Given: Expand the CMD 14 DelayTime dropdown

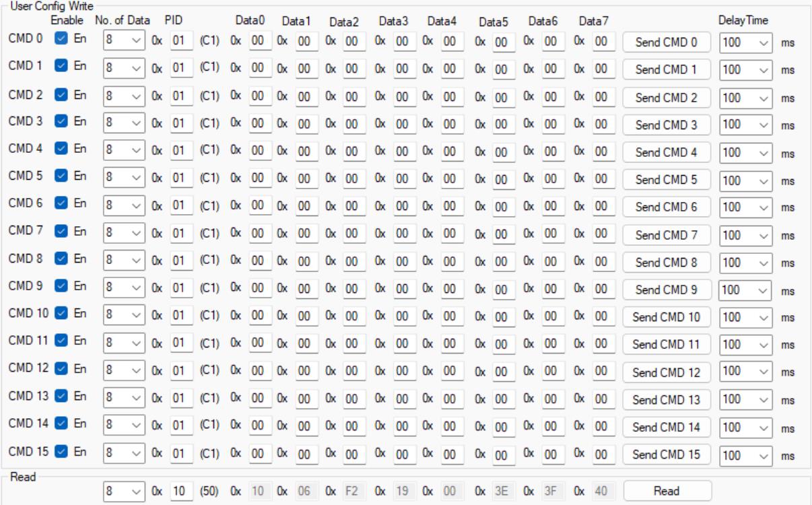Looking at the screenshot, I should pos(746,427).
